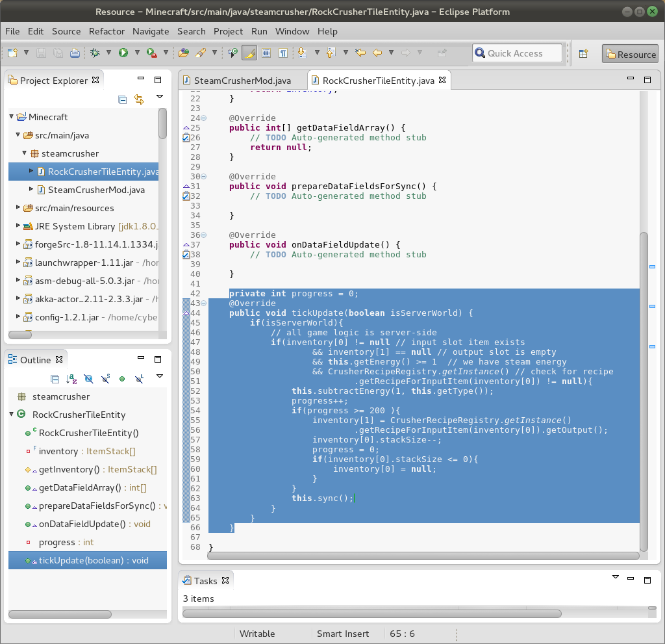
Task: Open the Outline view menu arrow
Action: click(x=158, y=376)
